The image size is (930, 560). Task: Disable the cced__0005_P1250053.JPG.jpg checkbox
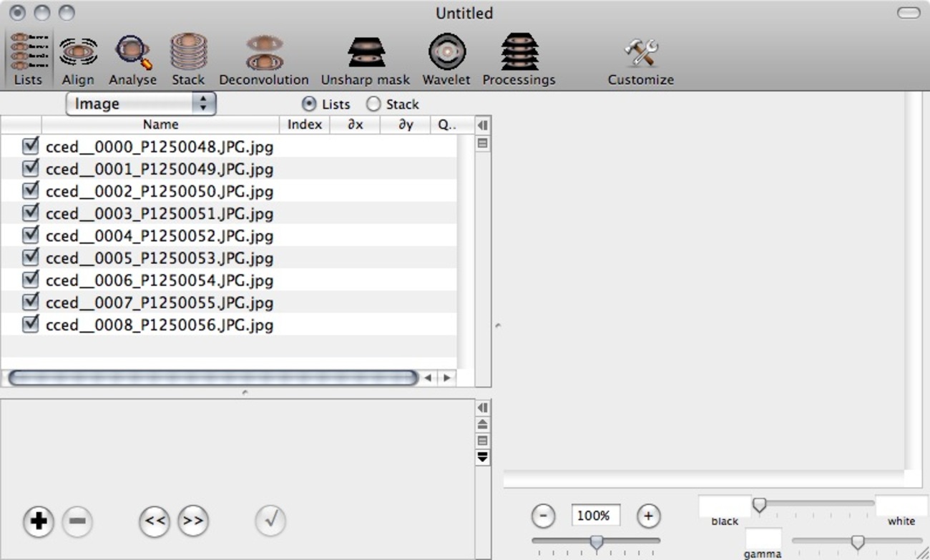(30, 257)
